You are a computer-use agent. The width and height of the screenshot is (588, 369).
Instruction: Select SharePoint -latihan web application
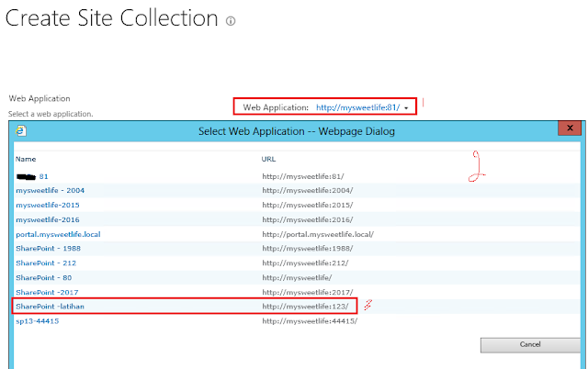pyautogui.click(x=50, y=307)
